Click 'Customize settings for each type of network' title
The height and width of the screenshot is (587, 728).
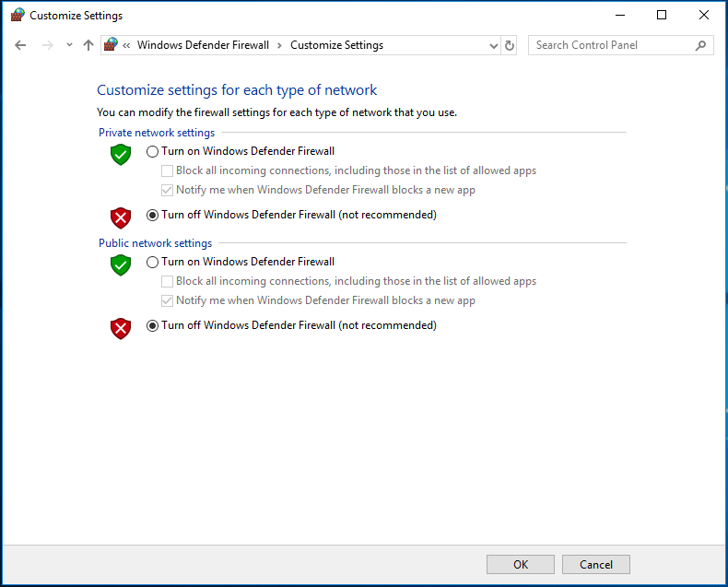pos(237,90)
